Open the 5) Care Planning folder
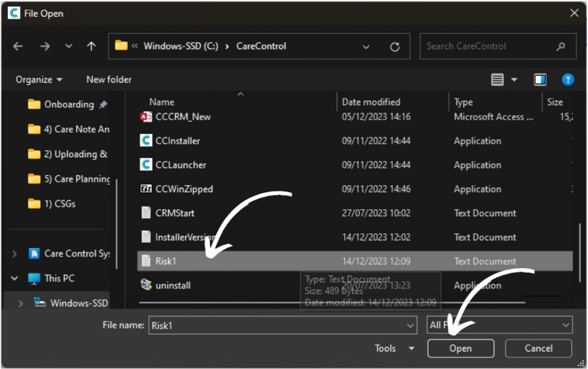This screenshot has width=588, height=369. (69, 179)
